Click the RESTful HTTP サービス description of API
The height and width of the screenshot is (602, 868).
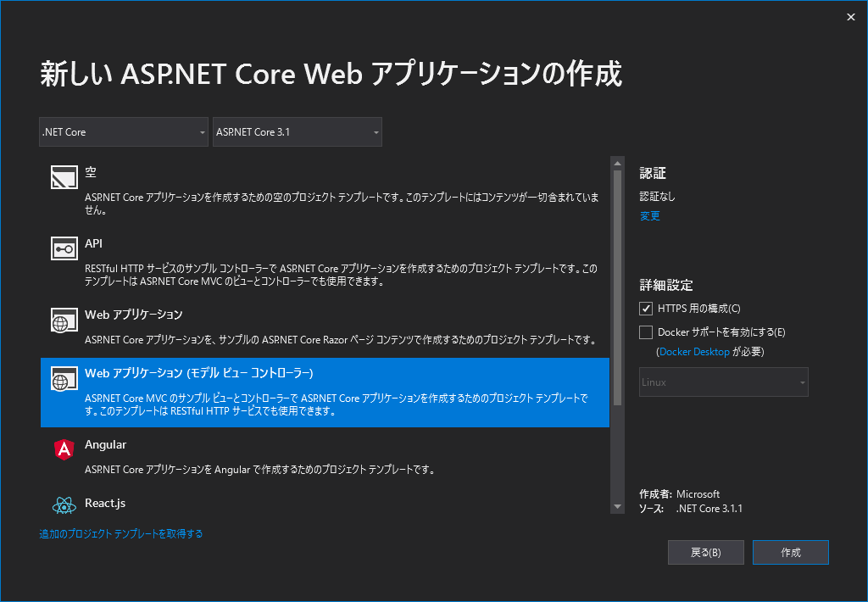click(341, 275)
